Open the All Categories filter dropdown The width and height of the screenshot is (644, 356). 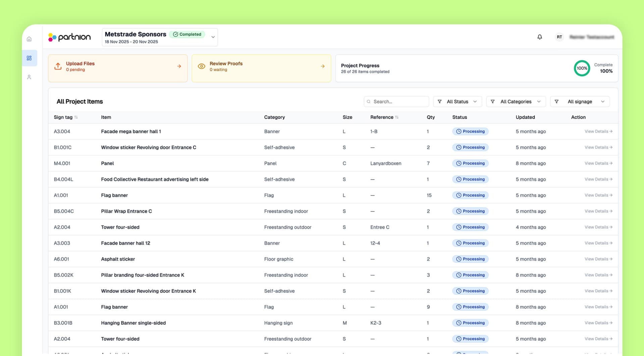coord(516,102)
